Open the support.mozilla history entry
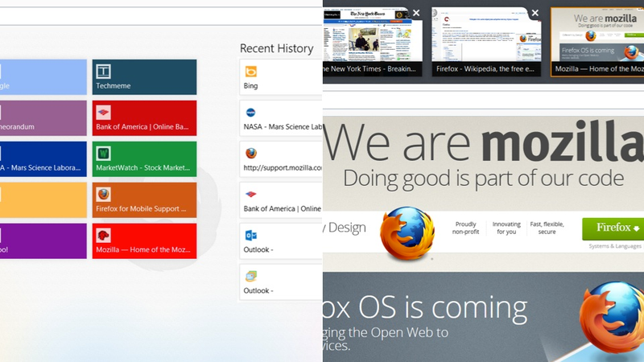Screen dimensions: 644x362 point(281,159)
